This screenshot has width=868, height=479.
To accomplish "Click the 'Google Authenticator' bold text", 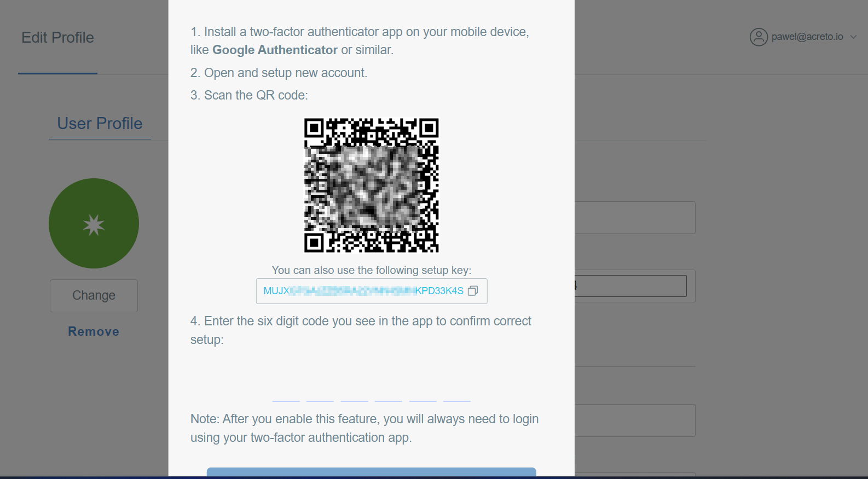I will [x=275, y=50].
